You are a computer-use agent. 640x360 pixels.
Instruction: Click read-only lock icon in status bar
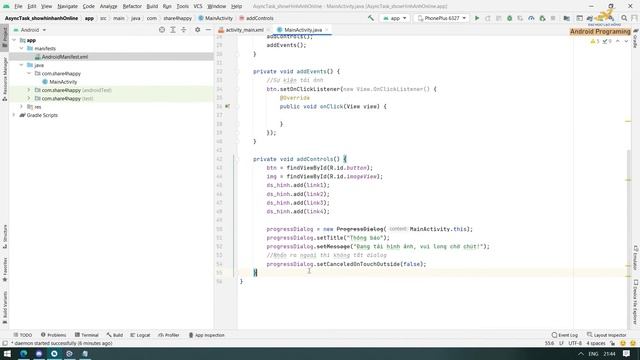coord(612,343)
